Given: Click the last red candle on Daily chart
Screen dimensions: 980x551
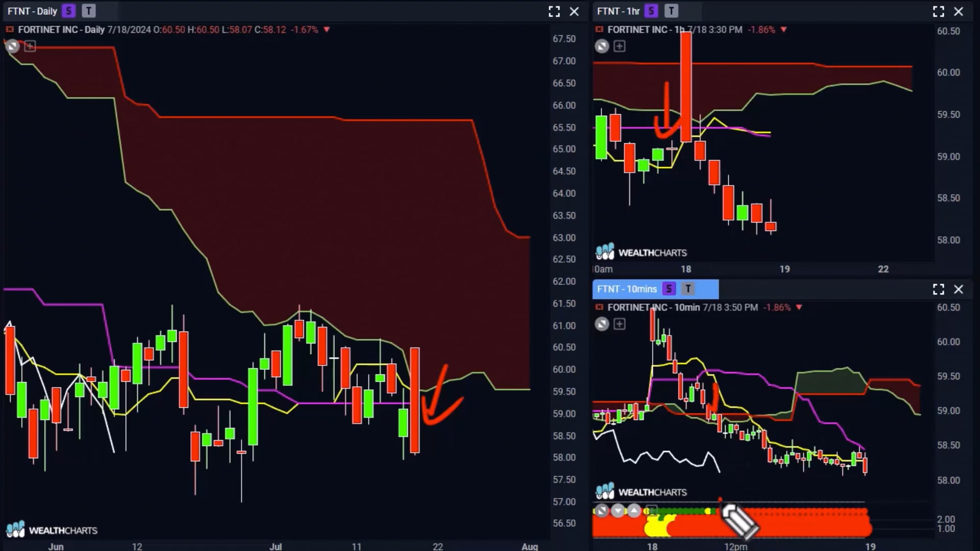Looking at the screenshot, I should 414,400.
